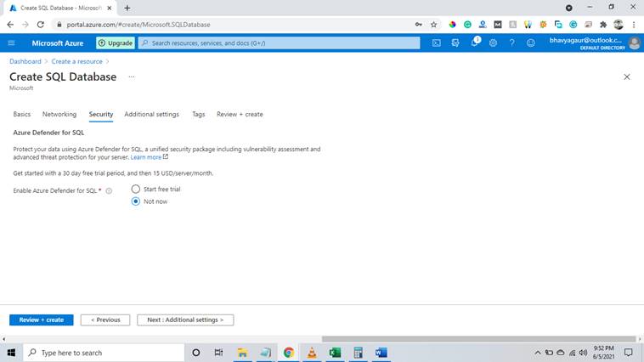Open Directory and subscription filter icon
The width and height of the screenshot is (644, 362).
[455, 42]
